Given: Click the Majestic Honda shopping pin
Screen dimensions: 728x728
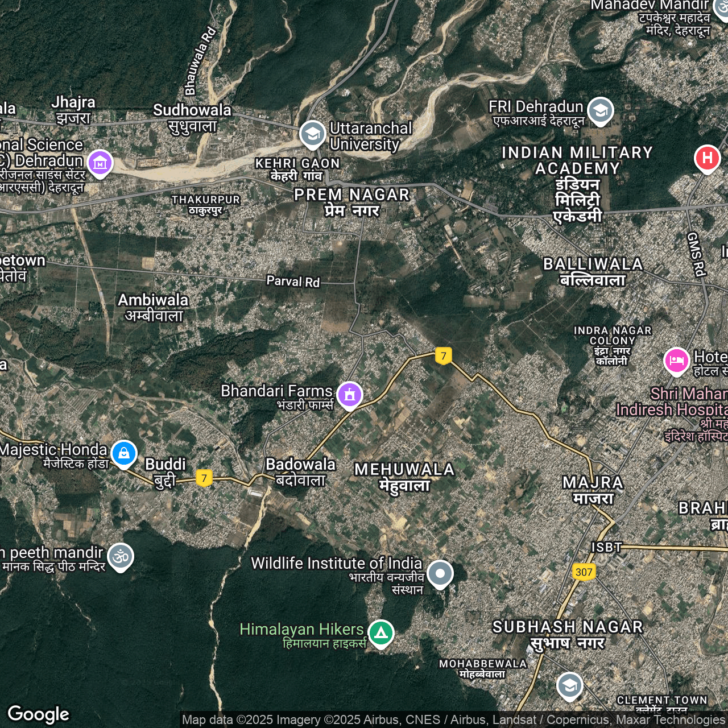Looking at the screenshot, I should click(x=124, y=453).
